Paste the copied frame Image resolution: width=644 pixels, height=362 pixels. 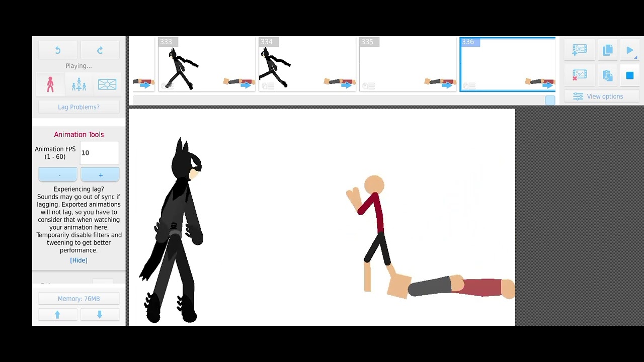point(608,75)
